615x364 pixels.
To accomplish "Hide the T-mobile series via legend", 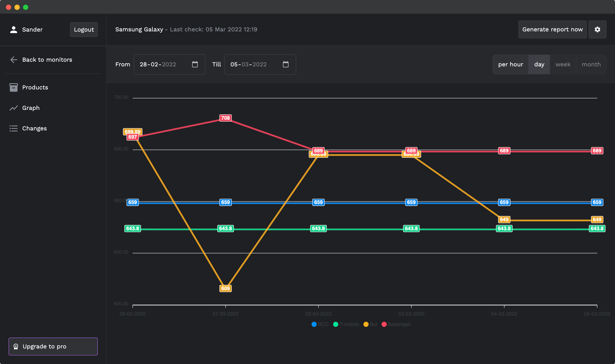I will point(346,324).
